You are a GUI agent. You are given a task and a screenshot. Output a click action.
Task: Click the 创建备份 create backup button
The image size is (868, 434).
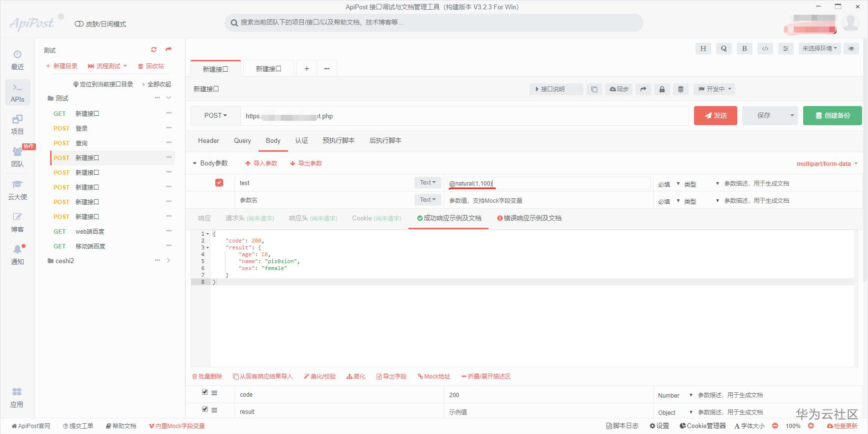[x=832, y=115]
